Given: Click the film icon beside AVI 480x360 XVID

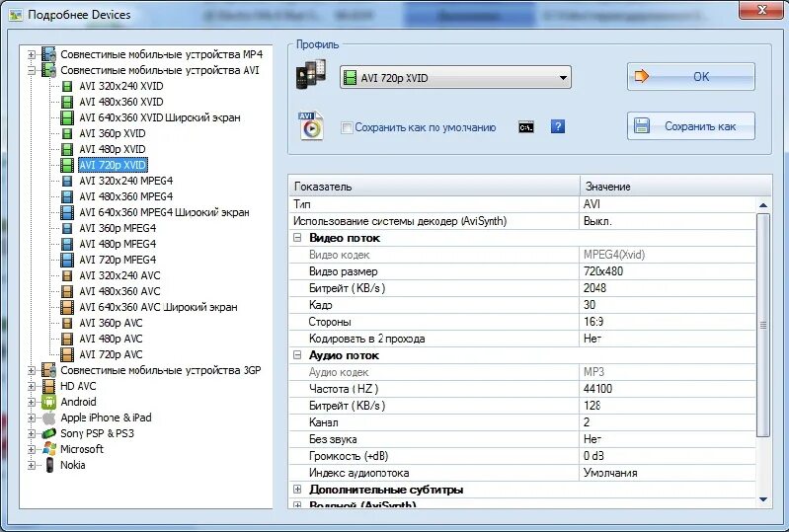Looking at the screenshot, I should 67,102.
